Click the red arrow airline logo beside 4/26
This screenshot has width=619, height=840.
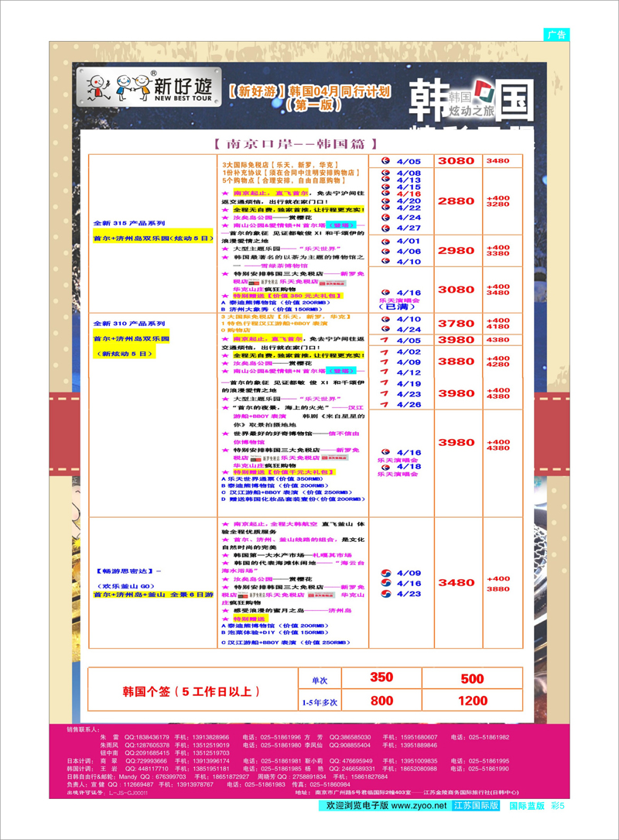385,404
